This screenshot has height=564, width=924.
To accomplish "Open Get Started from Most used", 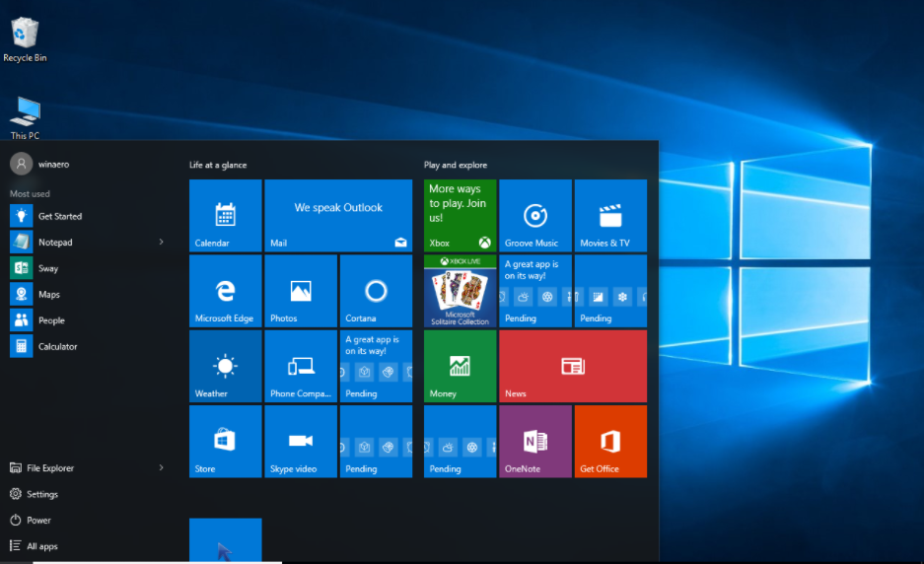I will click(x=87, y=216).
